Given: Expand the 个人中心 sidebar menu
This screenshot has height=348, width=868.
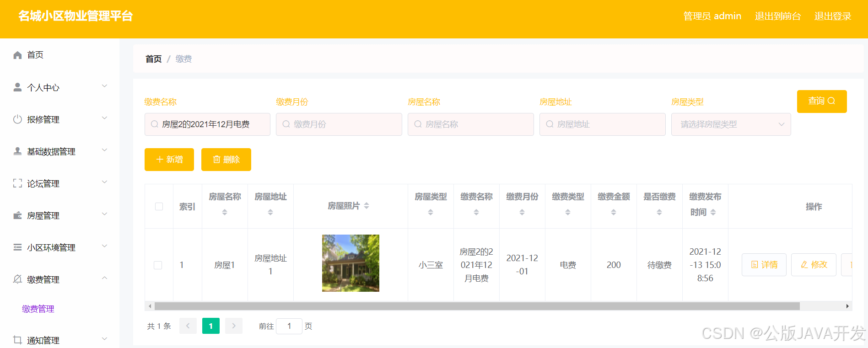Looking at the screenshot, I should click(x=104, y=86).
